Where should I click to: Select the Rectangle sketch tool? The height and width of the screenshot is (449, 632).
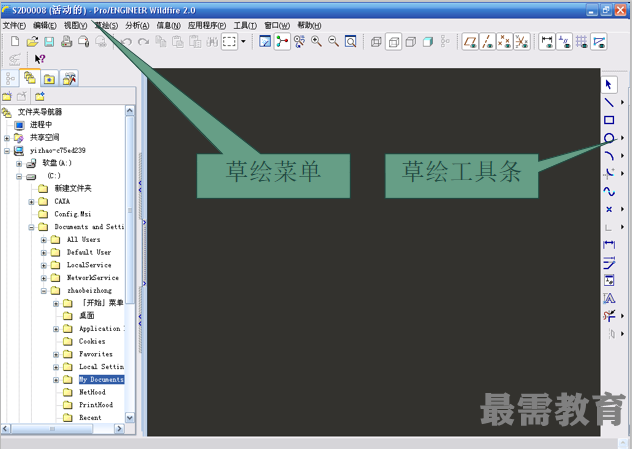pos(609,120)
